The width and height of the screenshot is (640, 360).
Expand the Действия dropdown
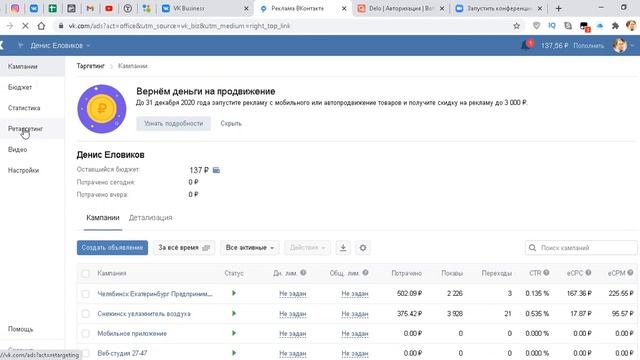(x=307, y=247)
